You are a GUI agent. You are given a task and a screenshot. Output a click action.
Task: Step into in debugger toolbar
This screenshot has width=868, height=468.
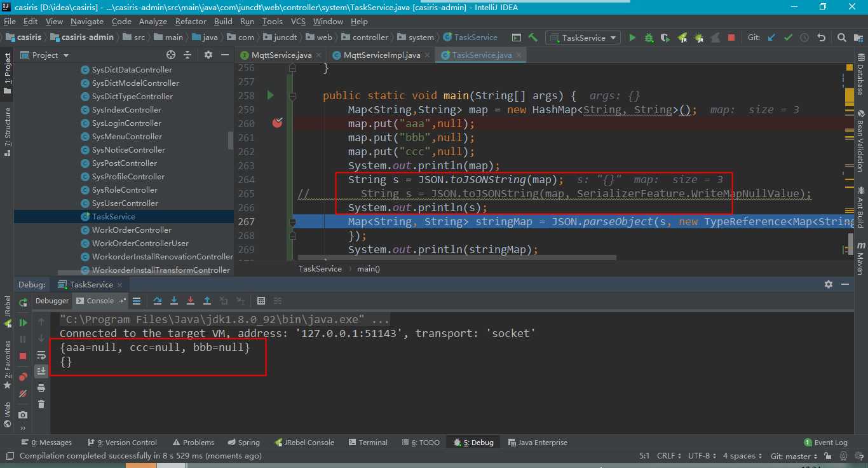[x=174, y=301]
